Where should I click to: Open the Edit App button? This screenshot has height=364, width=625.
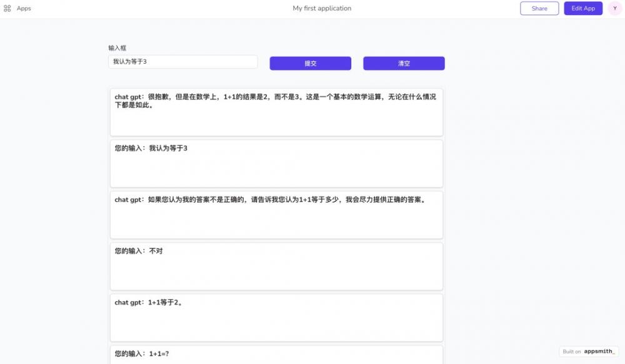click(582, 8)
